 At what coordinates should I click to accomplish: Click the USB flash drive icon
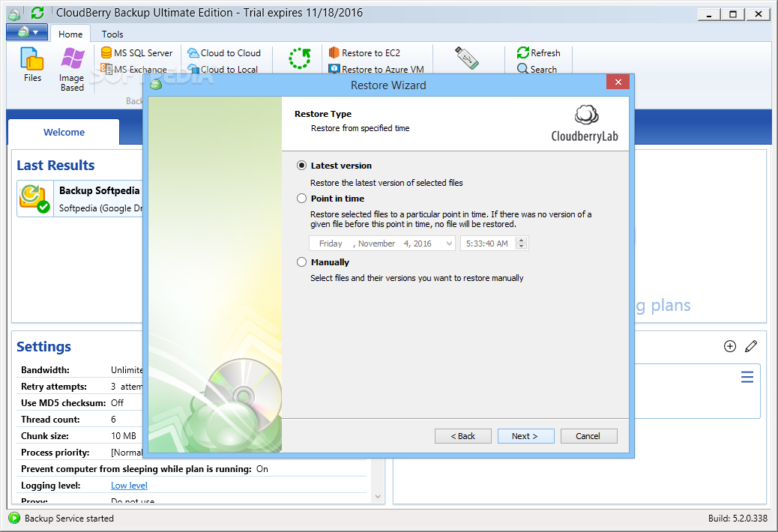tap(467, 58)
